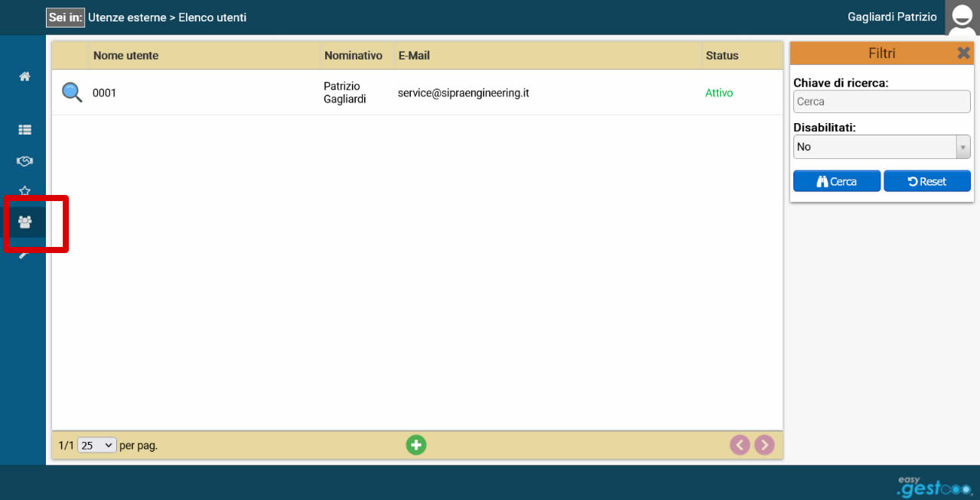Image resolution: width=980 pixels, height=500 pixels.
Task: Open the handshake sidebar icon
Action: tap(24, 161)
